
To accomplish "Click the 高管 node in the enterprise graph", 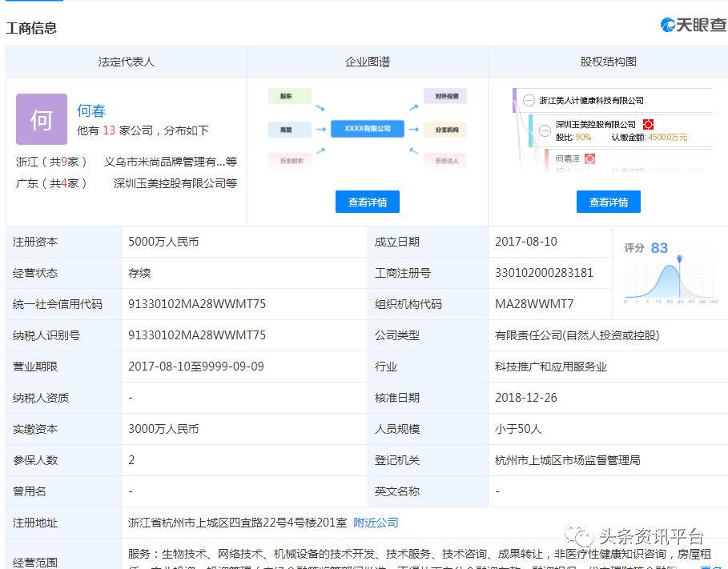I will [x=290, y=130].
